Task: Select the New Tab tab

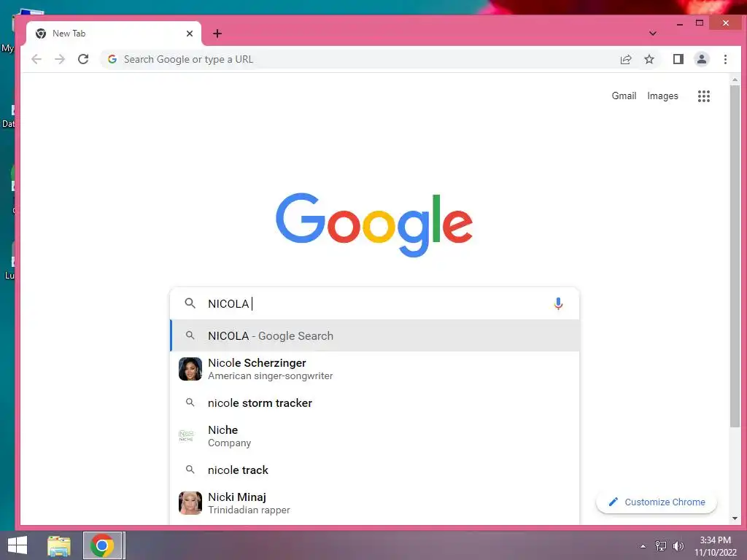Action: [x=114, y=34]
